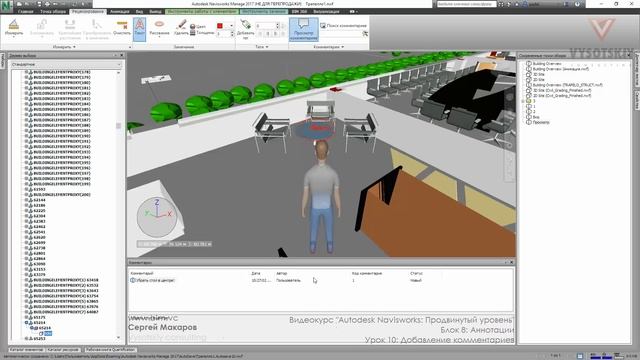Open the Точка обзора ribbon tab
The image size is (640, 360).
[x=53, y=12]
